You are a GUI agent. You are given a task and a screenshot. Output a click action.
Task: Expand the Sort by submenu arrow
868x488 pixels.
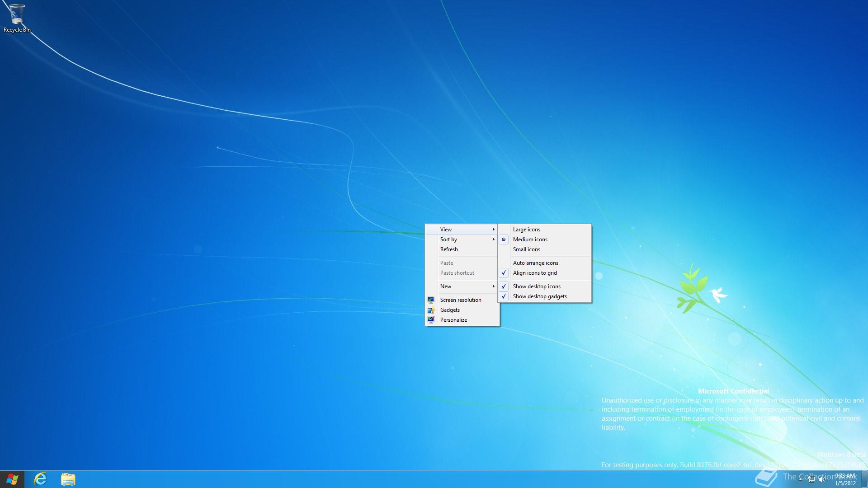click(x=493, y=239)
